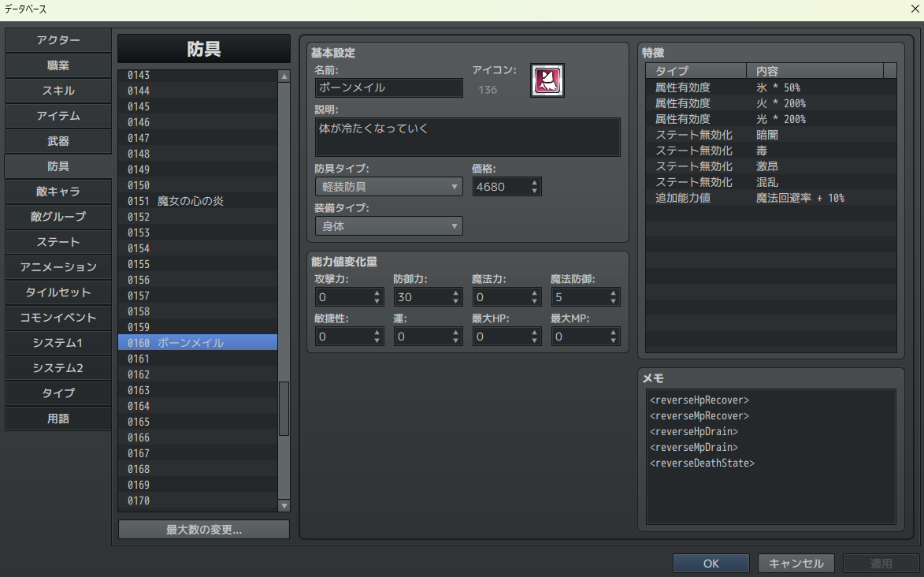Screen dimensions: 924x577
Task: Increase 魔法防御 with its up arrow
Action: click(614, 293)
